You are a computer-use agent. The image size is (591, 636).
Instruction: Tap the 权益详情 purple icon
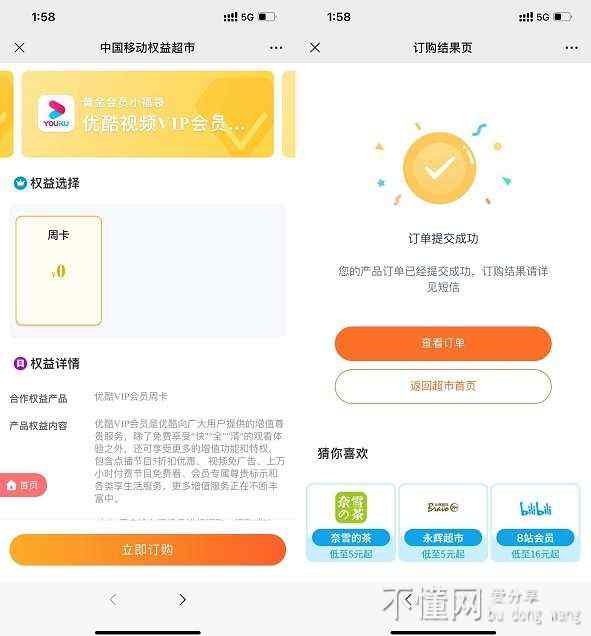(x=20, y=363)
